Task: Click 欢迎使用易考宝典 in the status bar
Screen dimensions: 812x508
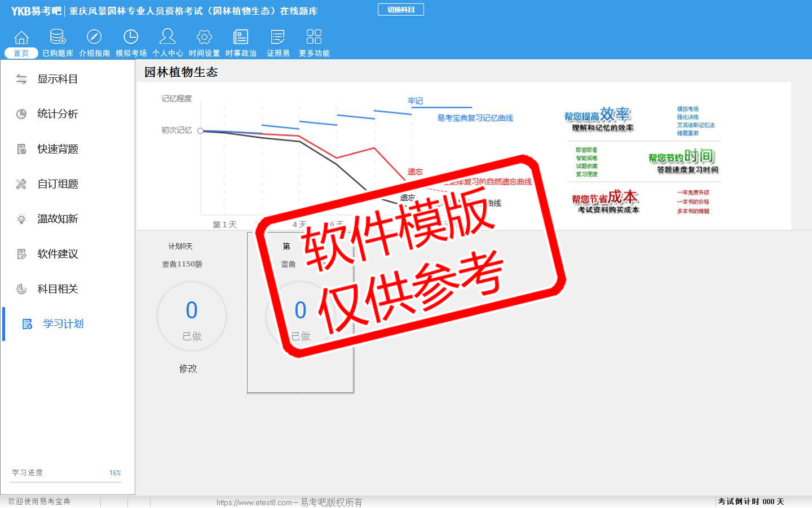Action: (x=39, y=501)
